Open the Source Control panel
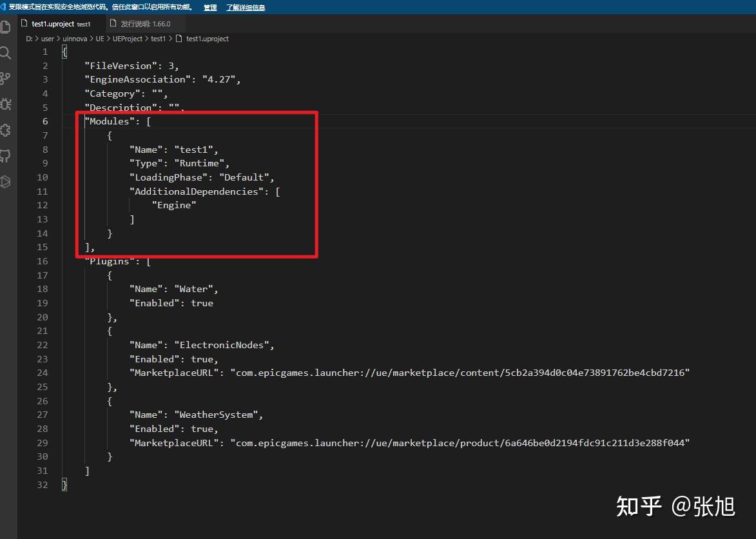The width and height of the screenshot is (756, 539). click(x=6, y=78)
